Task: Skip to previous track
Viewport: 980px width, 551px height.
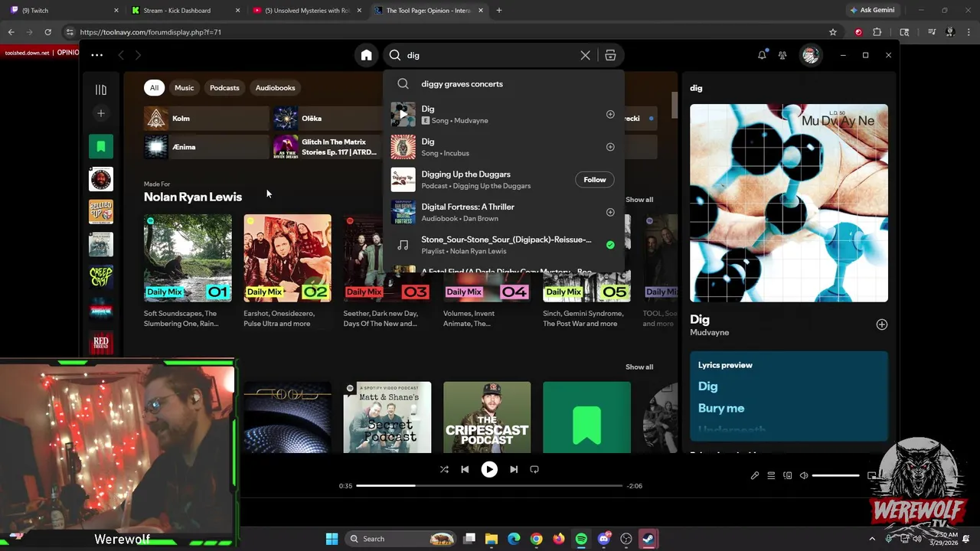Action: coord(465,469)
